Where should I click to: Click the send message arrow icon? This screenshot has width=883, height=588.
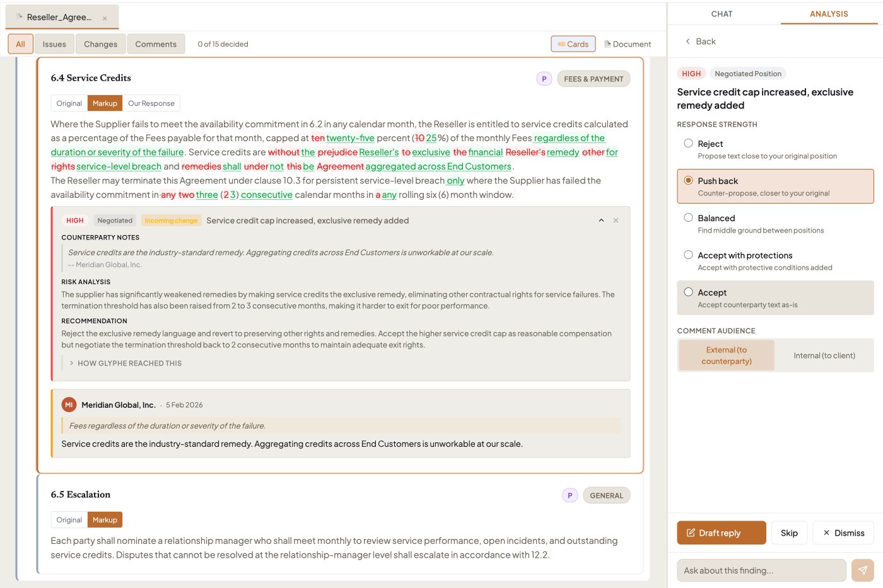862,570
